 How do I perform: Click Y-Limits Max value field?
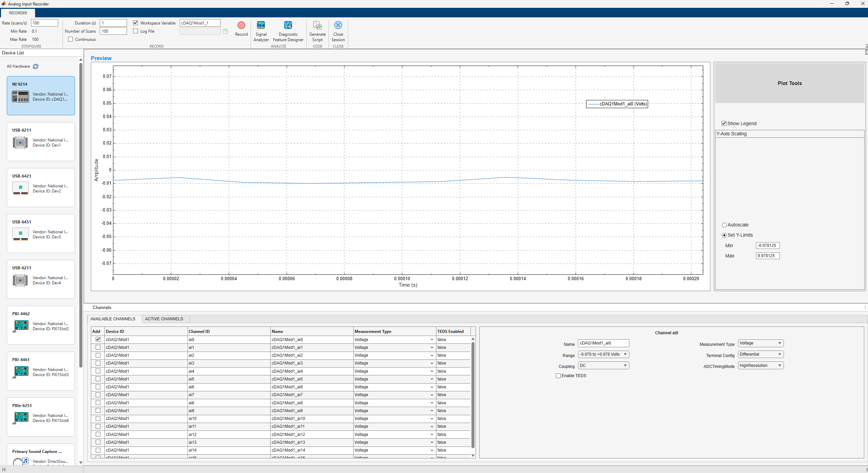click(768, 256)
